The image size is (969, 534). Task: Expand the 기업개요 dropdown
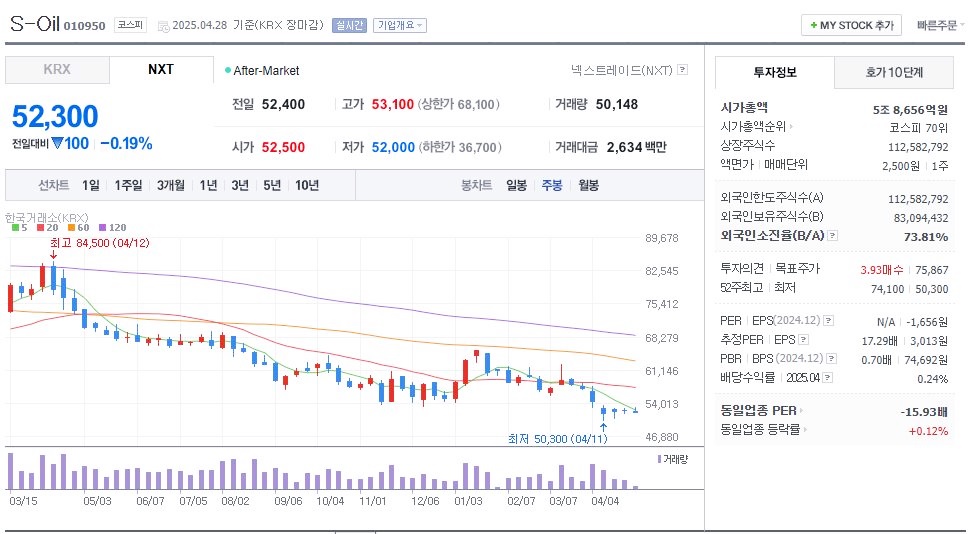pos(399,25)
